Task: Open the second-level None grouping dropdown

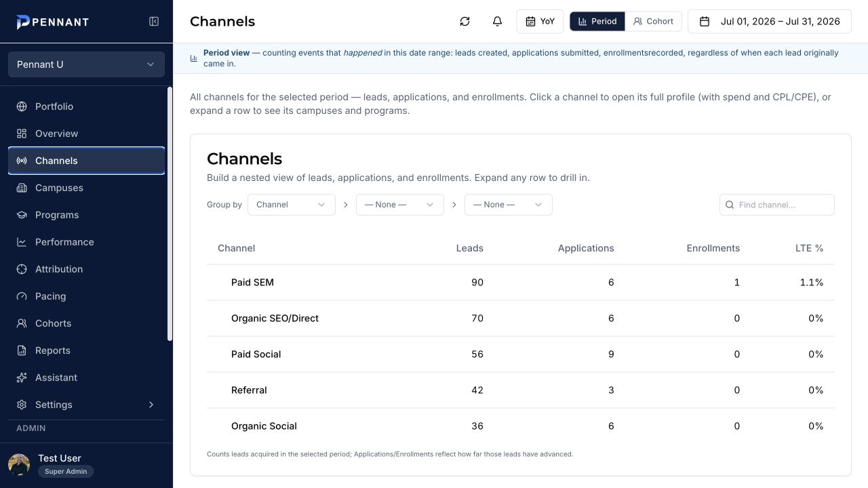Action: coord(400,205)
